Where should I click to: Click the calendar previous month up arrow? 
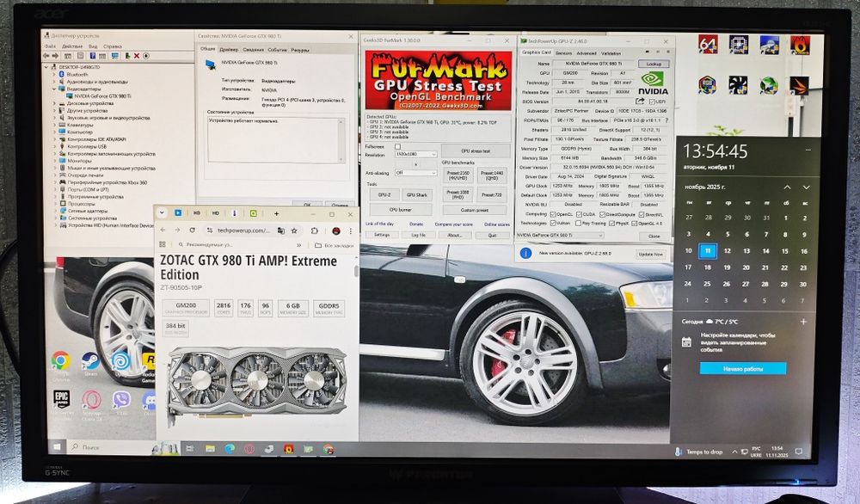pos(787,187)
